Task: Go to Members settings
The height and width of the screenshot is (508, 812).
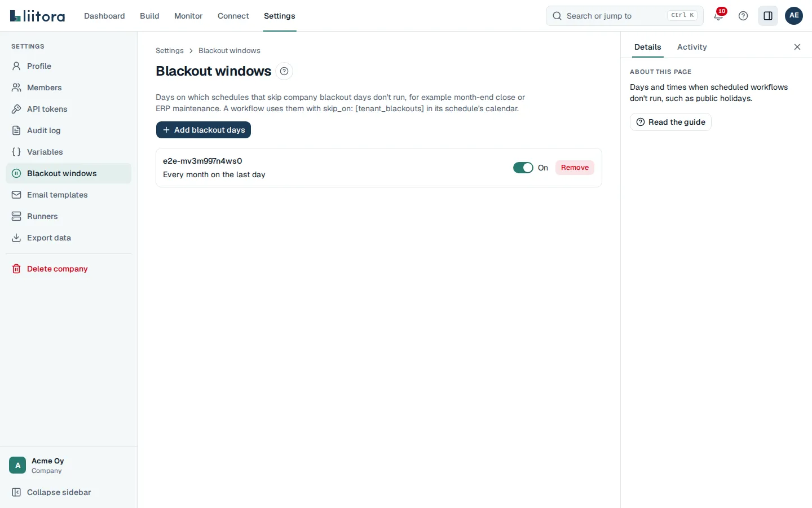Action: [x=68, y=87]
